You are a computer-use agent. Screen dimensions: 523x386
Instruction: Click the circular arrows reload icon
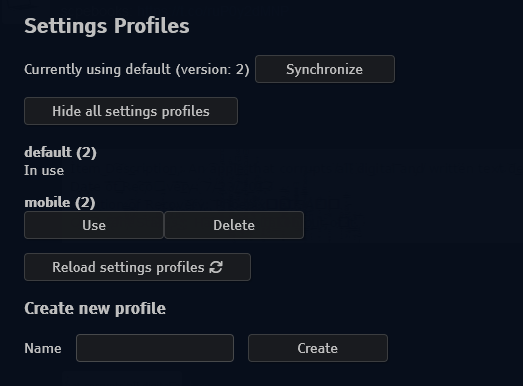216,267
